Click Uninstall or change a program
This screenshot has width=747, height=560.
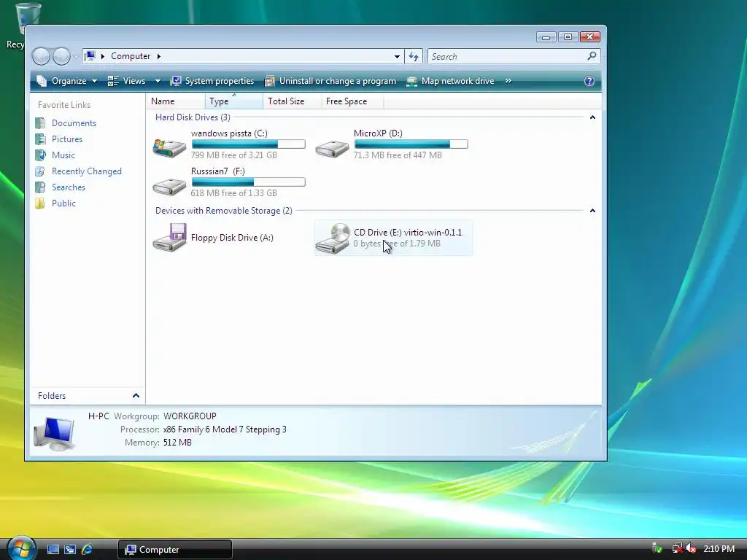click(330, 81)
